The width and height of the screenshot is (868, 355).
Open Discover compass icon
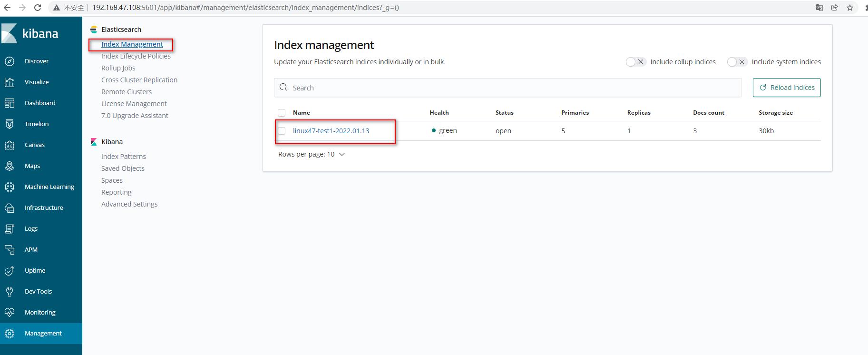(10, 61)
